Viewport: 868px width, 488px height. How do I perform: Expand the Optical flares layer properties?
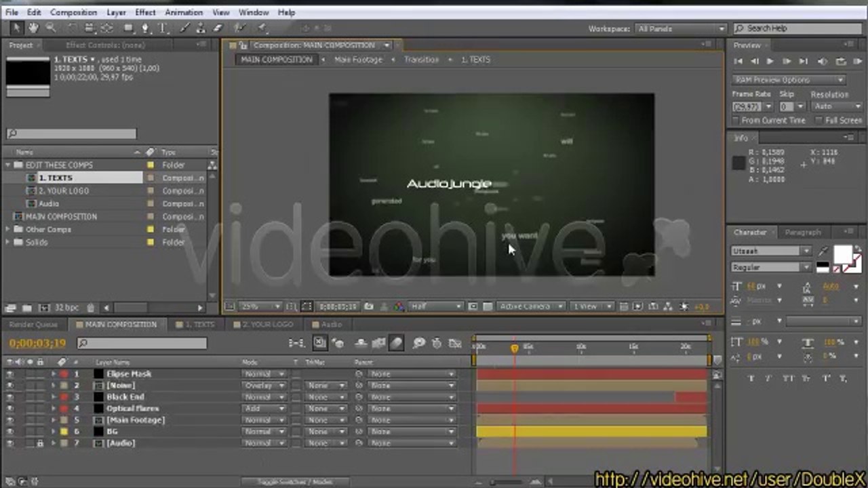click(x=54, y=409)
